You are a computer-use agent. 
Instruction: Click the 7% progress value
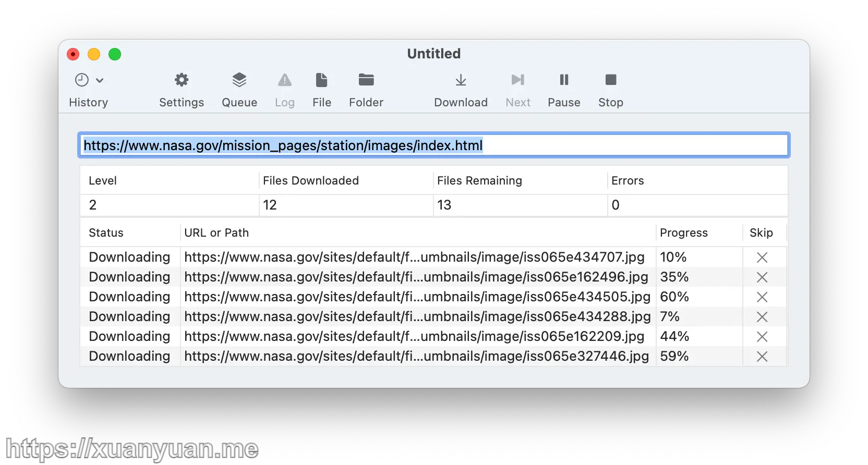click(670, 316)
